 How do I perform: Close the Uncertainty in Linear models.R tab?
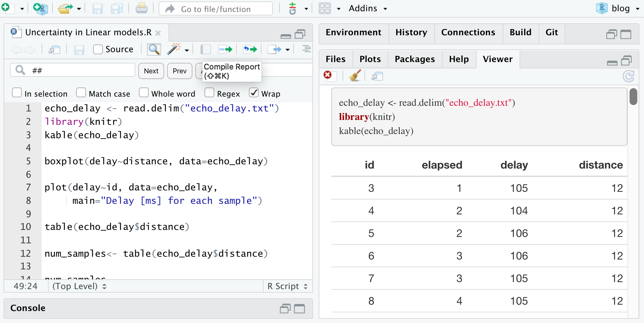[158, 33]
